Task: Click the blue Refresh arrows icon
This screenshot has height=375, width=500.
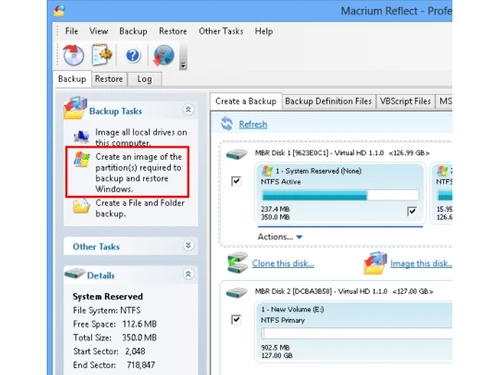Action: pyautogui.click(x=227, y=124)
